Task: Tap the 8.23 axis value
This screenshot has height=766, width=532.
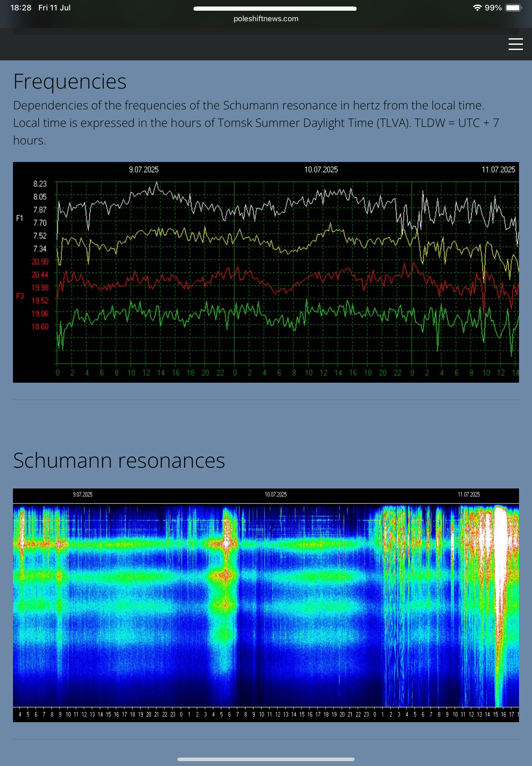Action: coord(40,184)
